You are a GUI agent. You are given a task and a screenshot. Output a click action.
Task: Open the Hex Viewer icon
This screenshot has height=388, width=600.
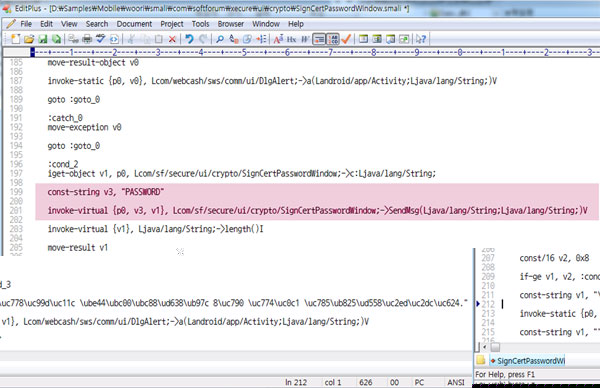[292, 39]
